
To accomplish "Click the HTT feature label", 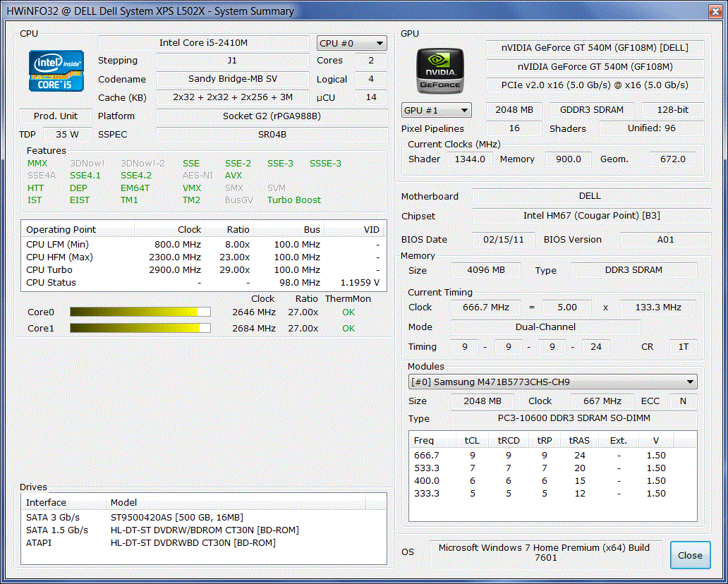I will pyautogui.click(x=35, y=188).
